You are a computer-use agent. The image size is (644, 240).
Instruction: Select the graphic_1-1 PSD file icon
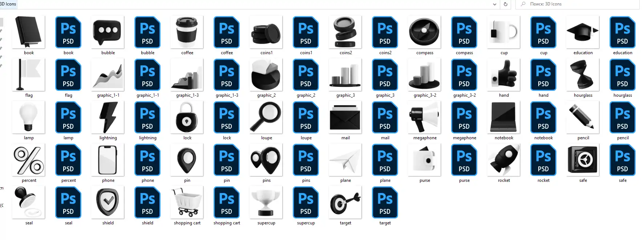click(x=147, y=75)
